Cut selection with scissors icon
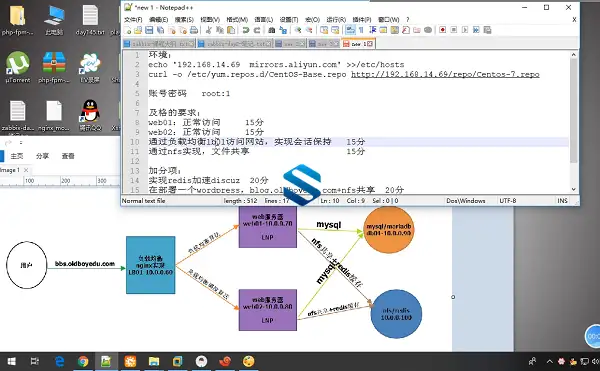 pyautogui.click(x=209, y=30)
